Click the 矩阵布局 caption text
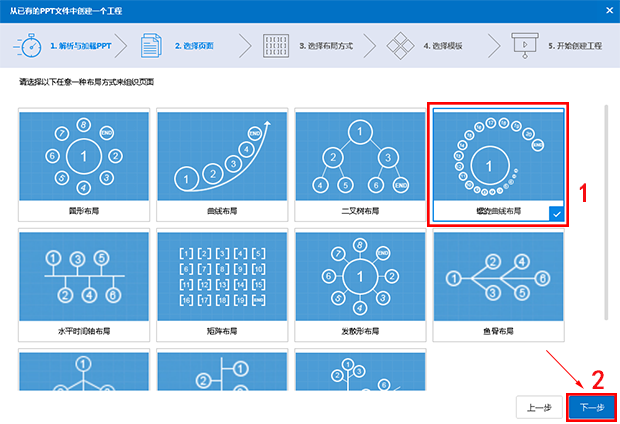This screenshot has width=620, height=424. point(222,331)
